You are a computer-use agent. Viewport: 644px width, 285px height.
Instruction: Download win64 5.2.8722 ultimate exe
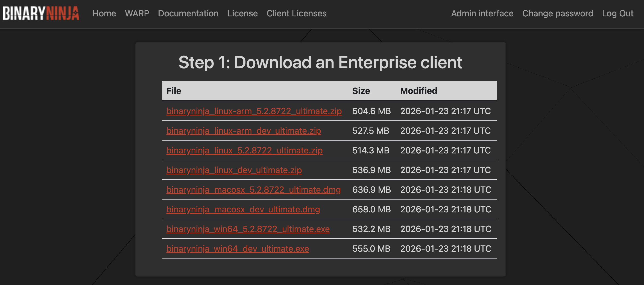(248, 229)
